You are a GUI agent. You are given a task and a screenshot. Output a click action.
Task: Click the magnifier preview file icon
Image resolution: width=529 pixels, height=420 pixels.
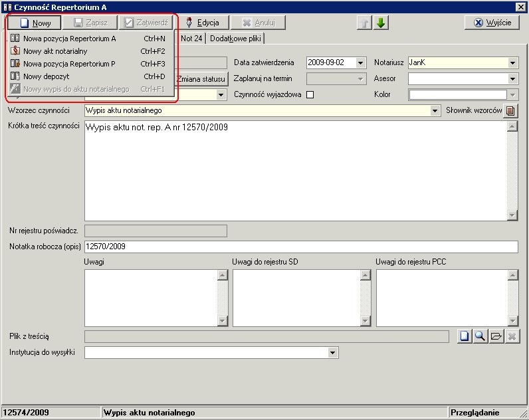coord(480,337)
